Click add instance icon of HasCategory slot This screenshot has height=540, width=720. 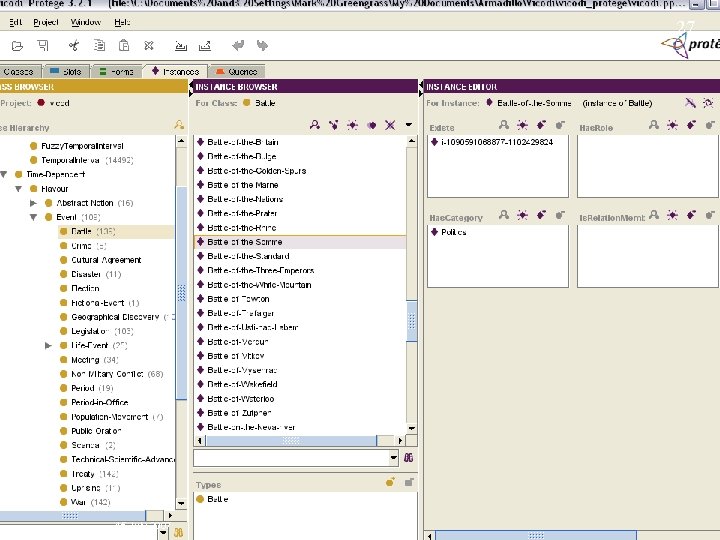click(x=541, y=215)
